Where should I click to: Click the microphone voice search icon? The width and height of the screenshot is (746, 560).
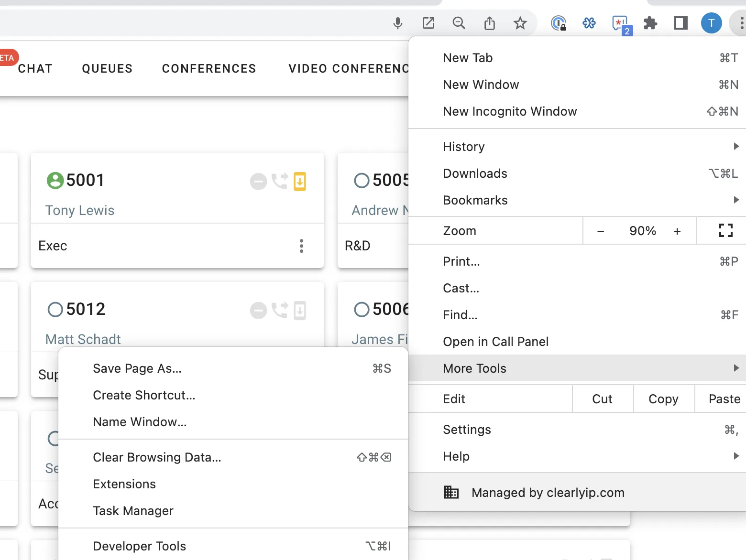398,23
